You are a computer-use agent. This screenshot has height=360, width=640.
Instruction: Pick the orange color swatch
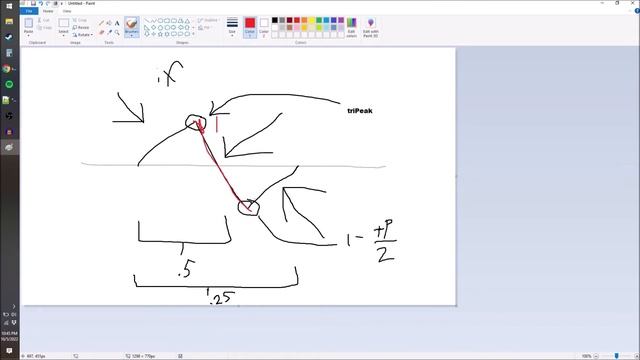coord(304,20)
